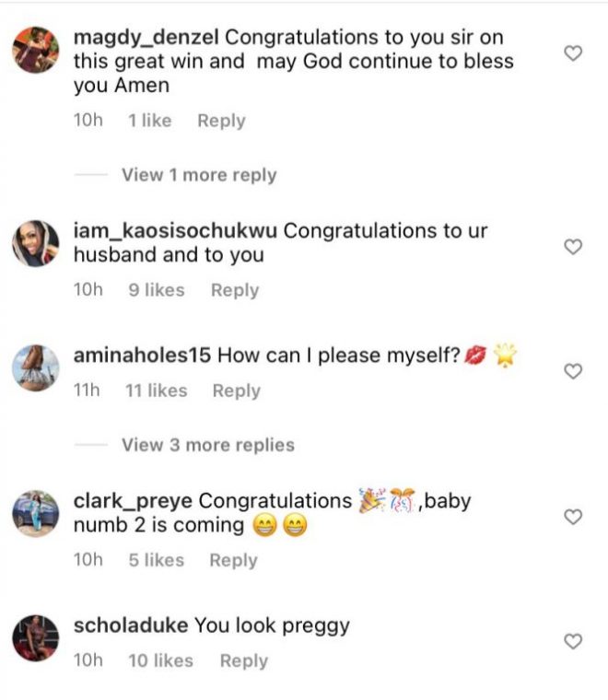Open iam_kaosisochukwu's avatar
The height and width of the screenshot is (700, 608).
[37, 243]
